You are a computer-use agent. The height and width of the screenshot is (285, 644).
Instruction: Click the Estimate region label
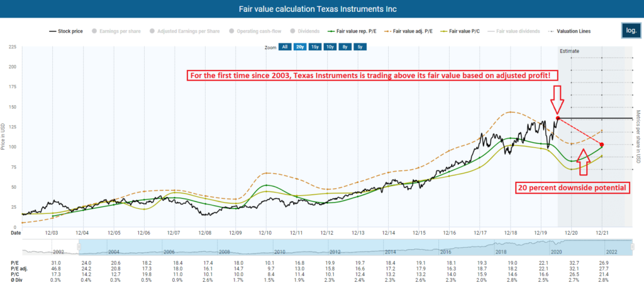click(x=569, y=51)
